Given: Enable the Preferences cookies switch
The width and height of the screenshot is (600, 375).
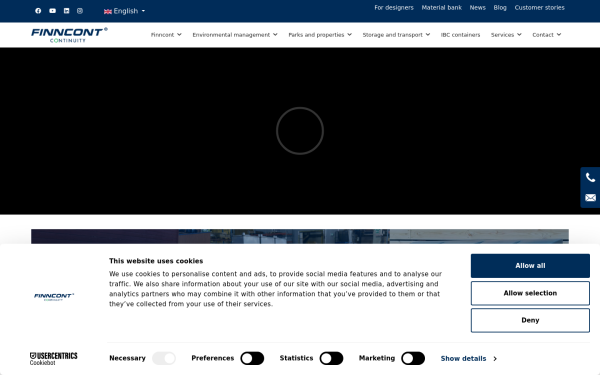Looking at the screenshot, I should pyautogui.click(x=252, y=358).
